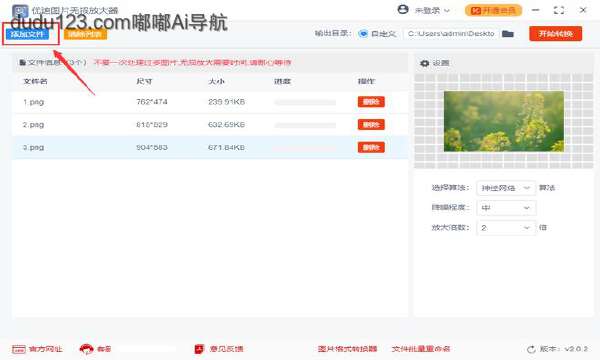Click the settings gear icon

(424, 63)
